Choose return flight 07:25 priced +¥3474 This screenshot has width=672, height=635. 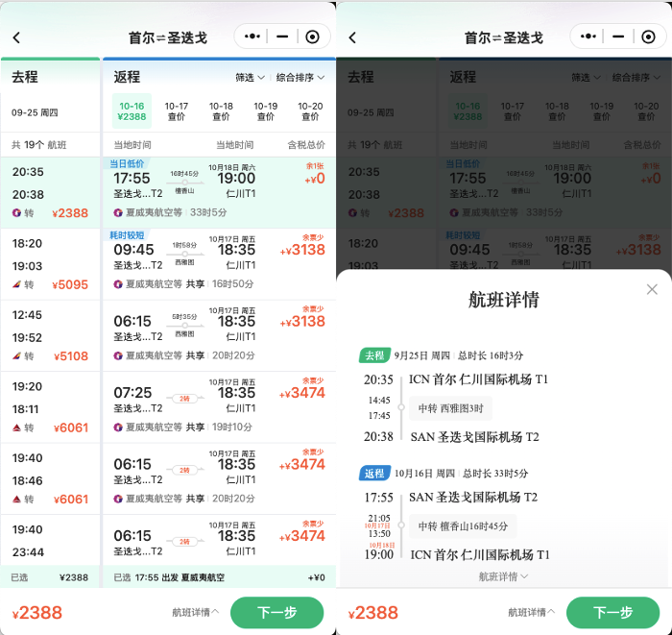(x=219, y=407)
